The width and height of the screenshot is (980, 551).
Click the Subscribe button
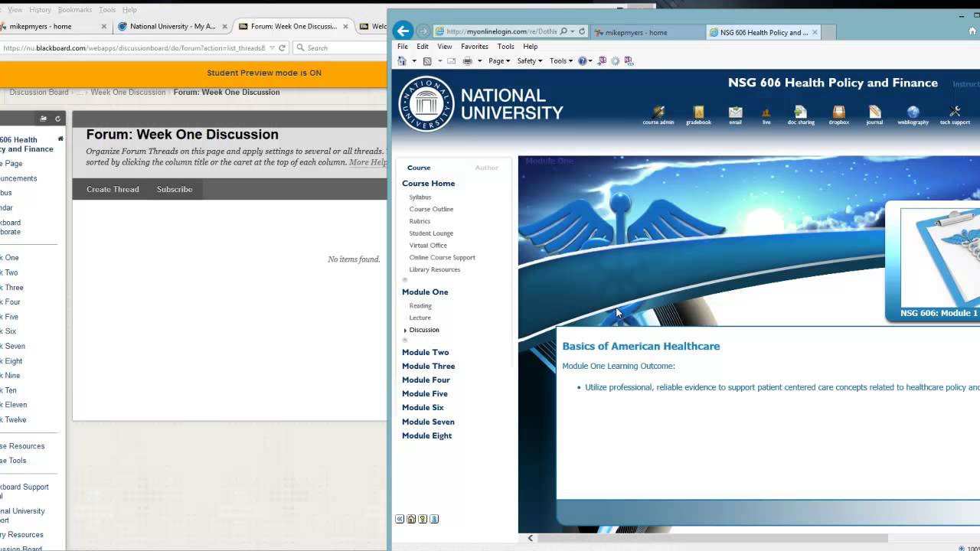175,189
